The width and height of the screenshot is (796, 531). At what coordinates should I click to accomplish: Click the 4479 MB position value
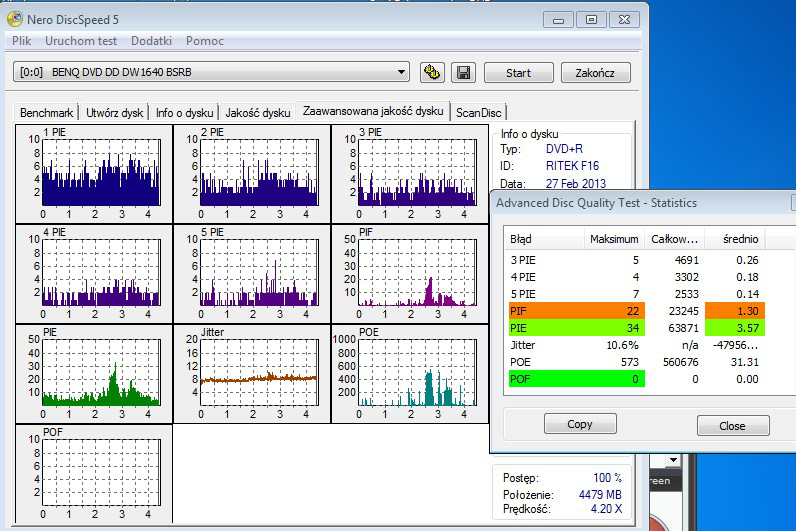tap(600, 494)
